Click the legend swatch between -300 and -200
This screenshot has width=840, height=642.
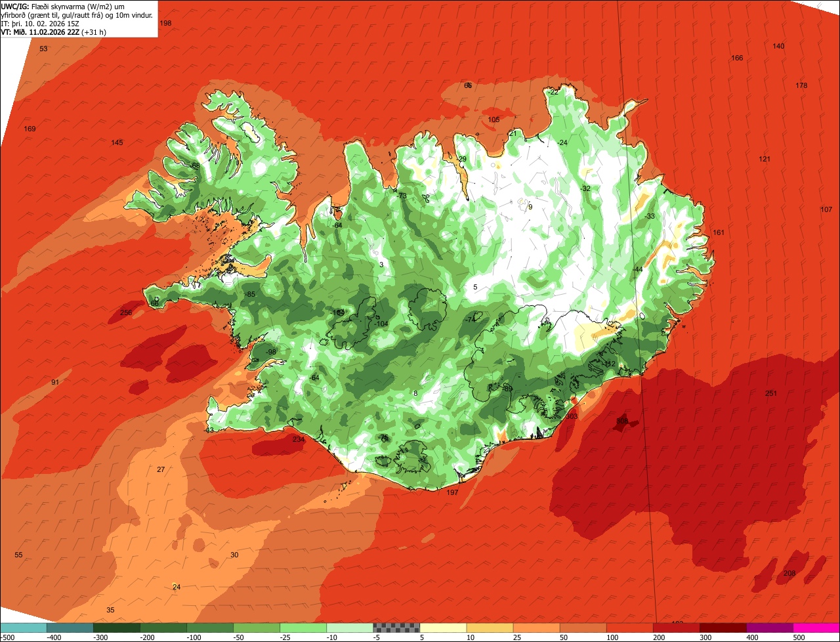click(x=117, y=628)
